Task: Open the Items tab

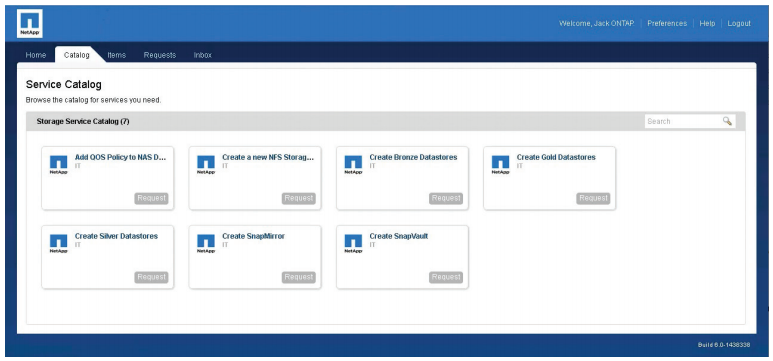Action: pos(116,55)
